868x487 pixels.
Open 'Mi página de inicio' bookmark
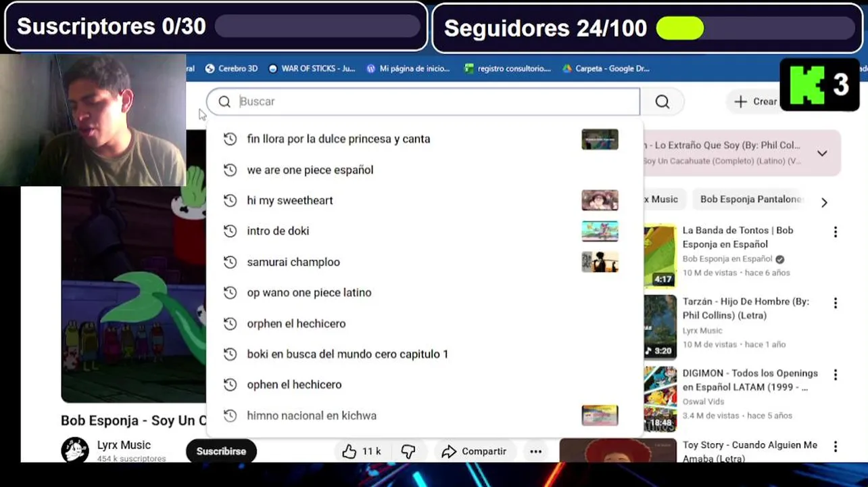408,68
